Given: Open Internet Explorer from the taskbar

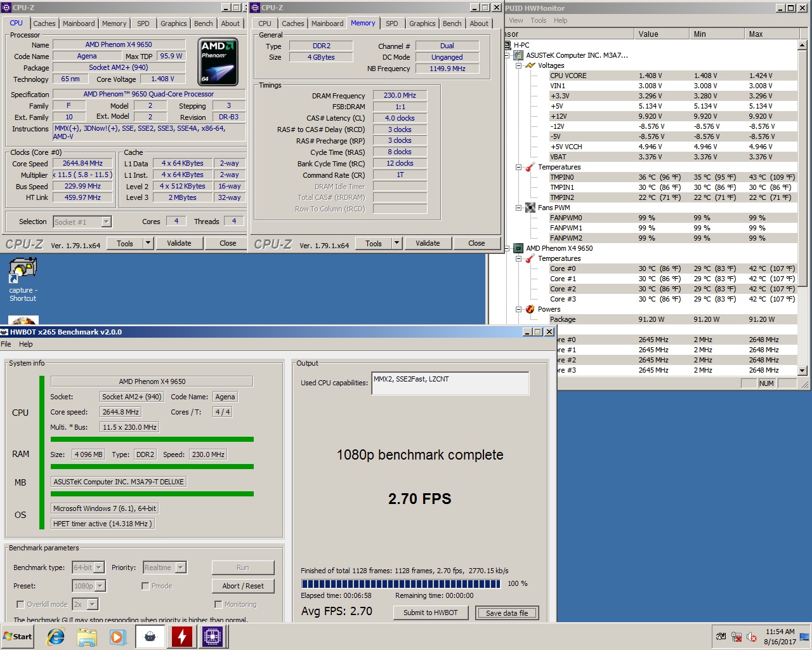Looking at the screenshot, I should [x=56, y=637].
